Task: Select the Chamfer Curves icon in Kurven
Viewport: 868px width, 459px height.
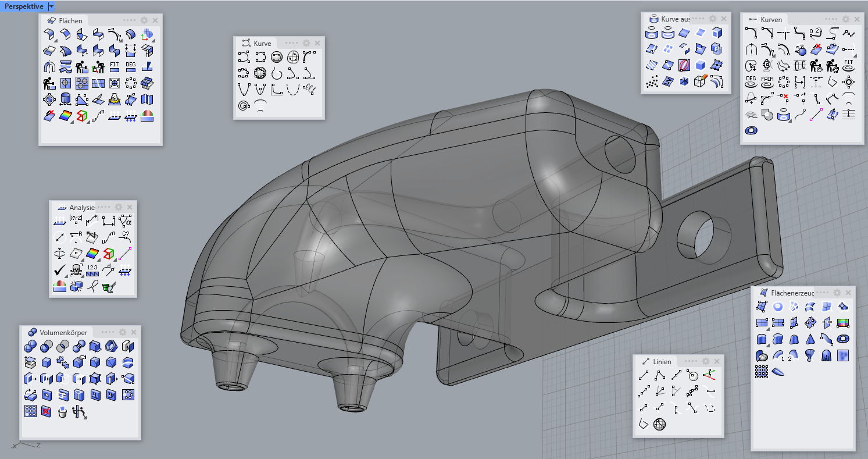Action: coord(767,33)
